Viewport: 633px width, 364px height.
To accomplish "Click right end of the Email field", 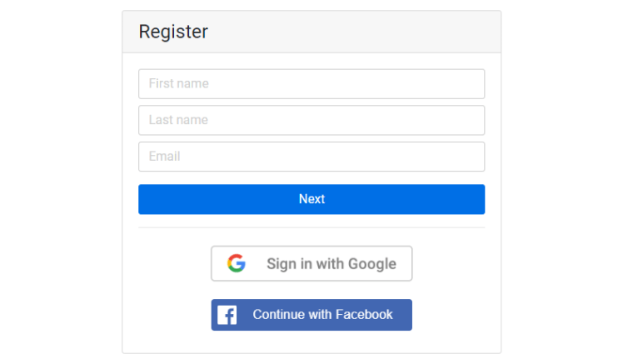I will click(x=471, y=157).
